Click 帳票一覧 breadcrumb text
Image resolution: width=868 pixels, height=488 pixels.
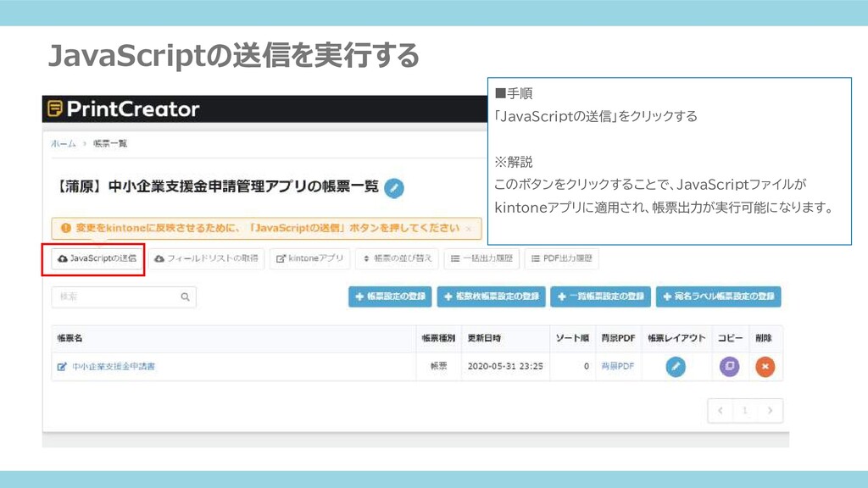pyautogui.click(x=109, y=143)
